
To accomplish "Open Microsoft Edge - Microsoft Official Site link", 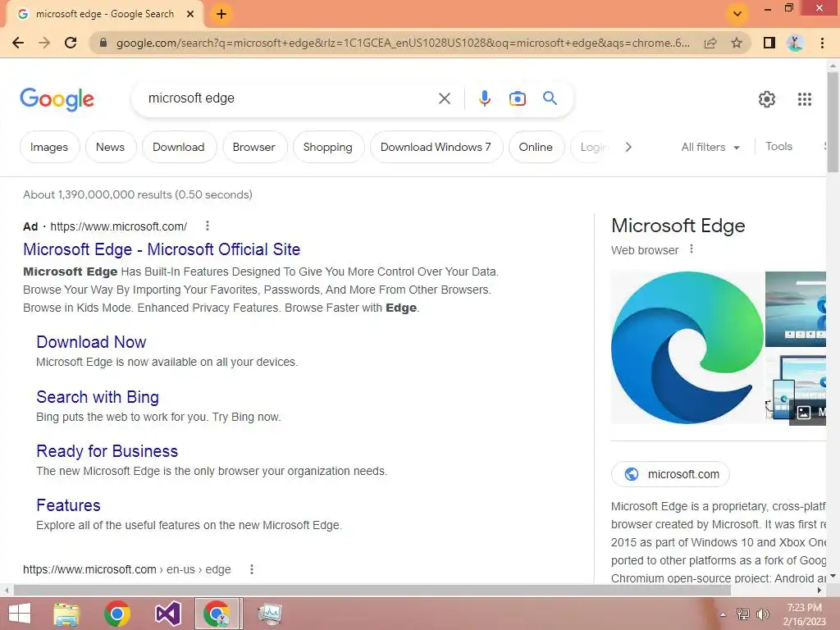I will coord(162,249).
